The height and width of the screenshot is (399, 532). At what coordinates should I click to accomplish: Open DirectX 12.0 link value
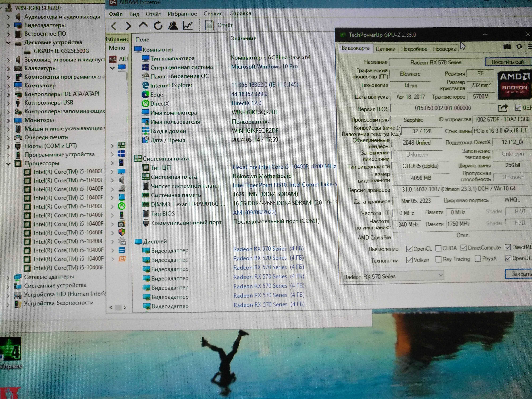246,103
